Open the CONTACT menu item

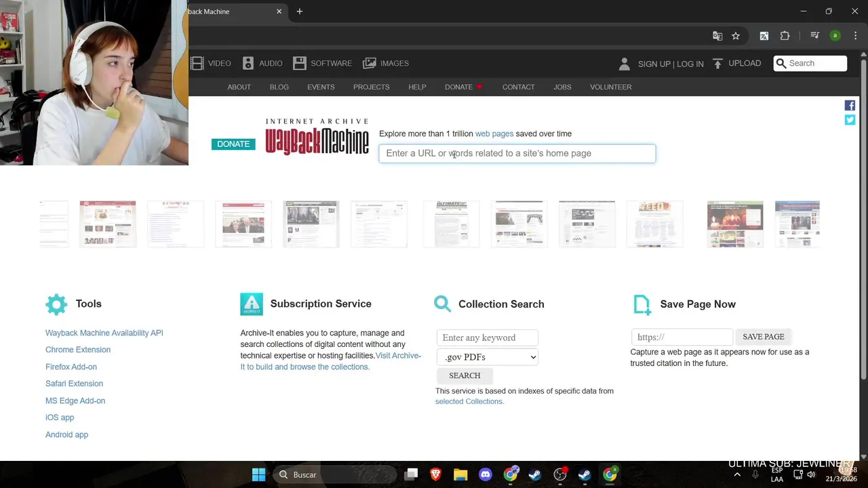[519, 87]
